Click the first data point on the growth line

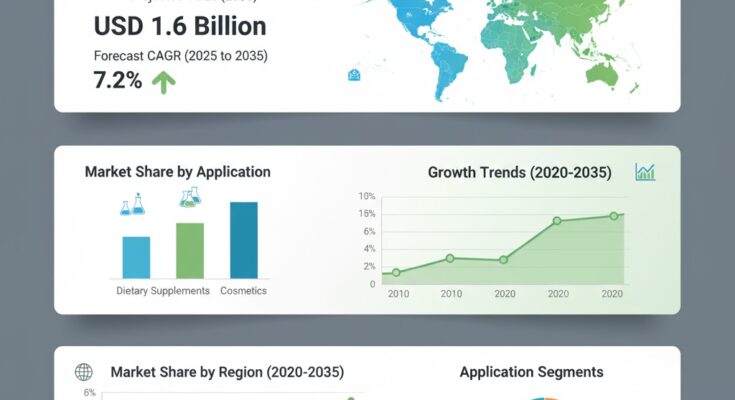(x=396, y=272)
